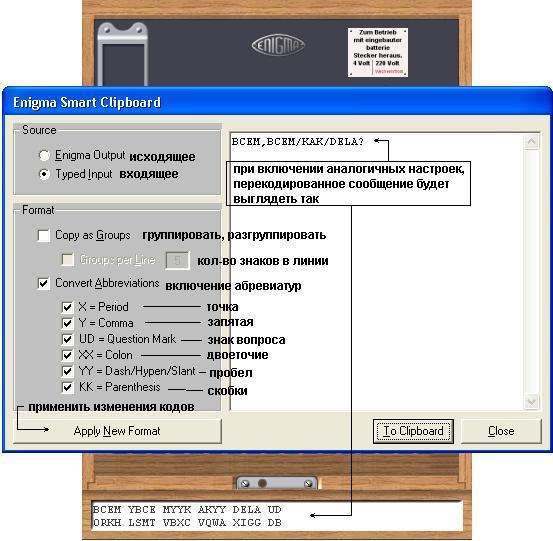Toggle the UD = Question Mark checkbox
This screenshot has width=553, height=541.
click(67, 339)
